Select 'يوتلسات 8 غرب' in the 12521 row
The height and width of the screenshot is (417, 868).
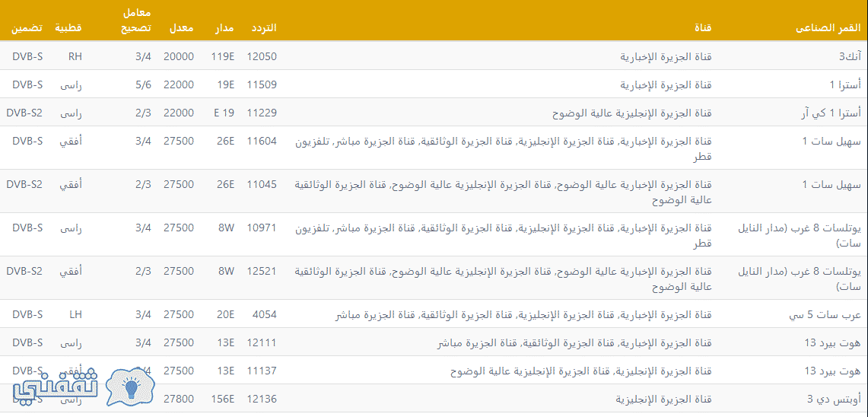coord(800,278)
